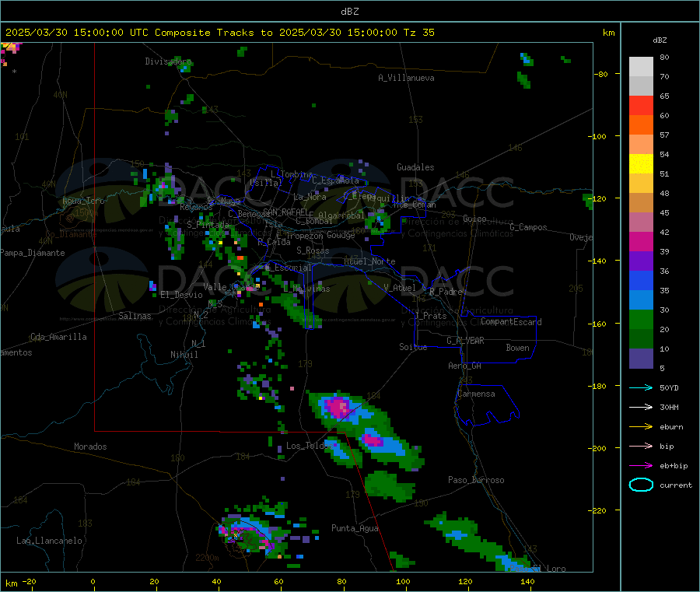Screen dimensions: 700x592
Task: Click the 'J_Prats' map label
Action: [x=430, y=316]
